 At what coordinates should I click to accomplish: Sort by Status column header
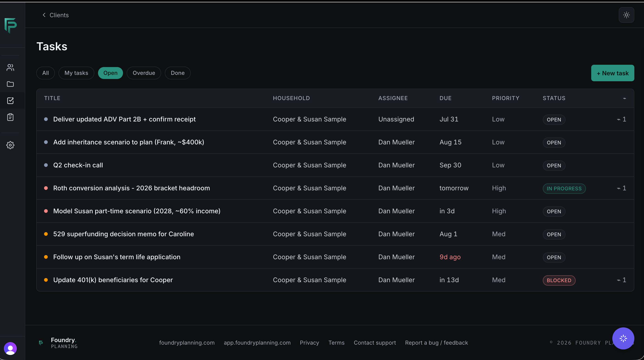click(554, 98)
